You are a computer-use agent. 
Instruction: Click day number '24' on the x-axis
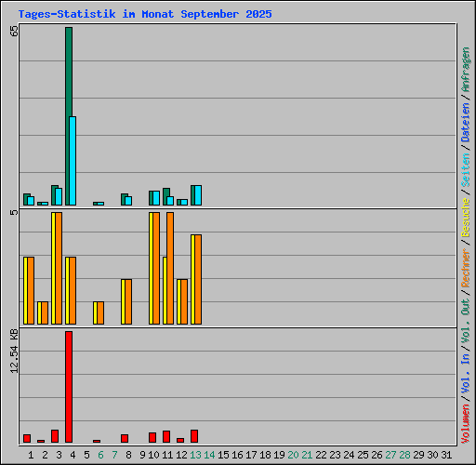pos(349,455)
